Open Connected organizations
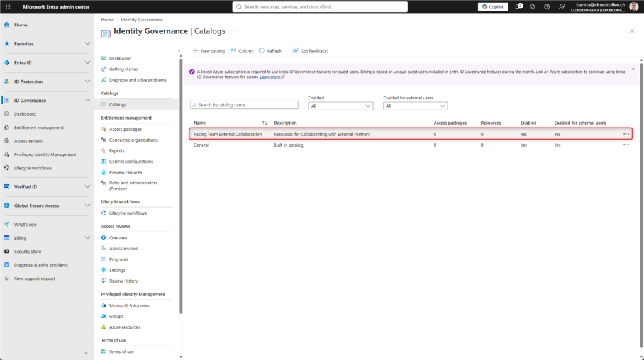Viewport: 644px width, 360px height. 133,140
